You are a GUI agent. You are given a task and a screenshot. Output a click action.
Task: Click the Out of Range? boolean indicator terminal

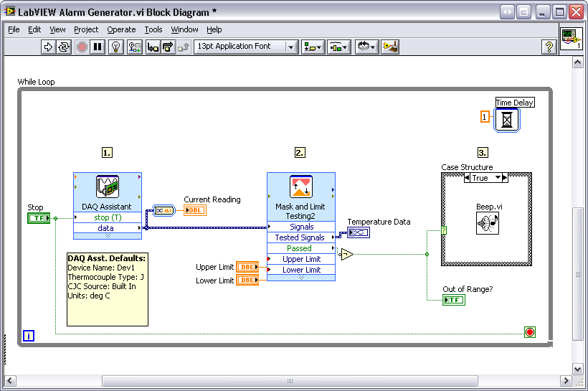point(454,300)
